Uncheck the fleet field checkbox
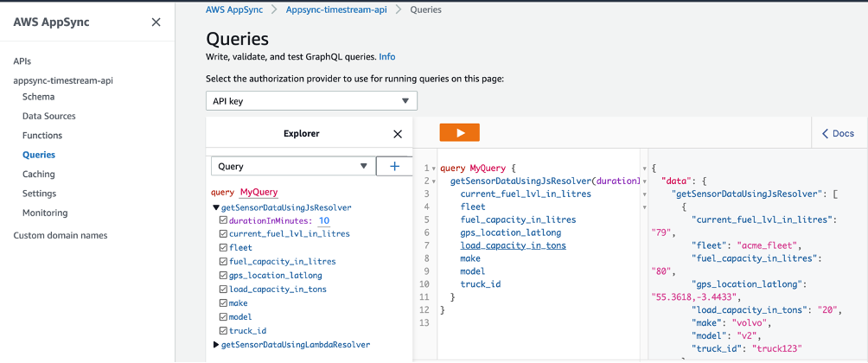 tap(224, 247)
